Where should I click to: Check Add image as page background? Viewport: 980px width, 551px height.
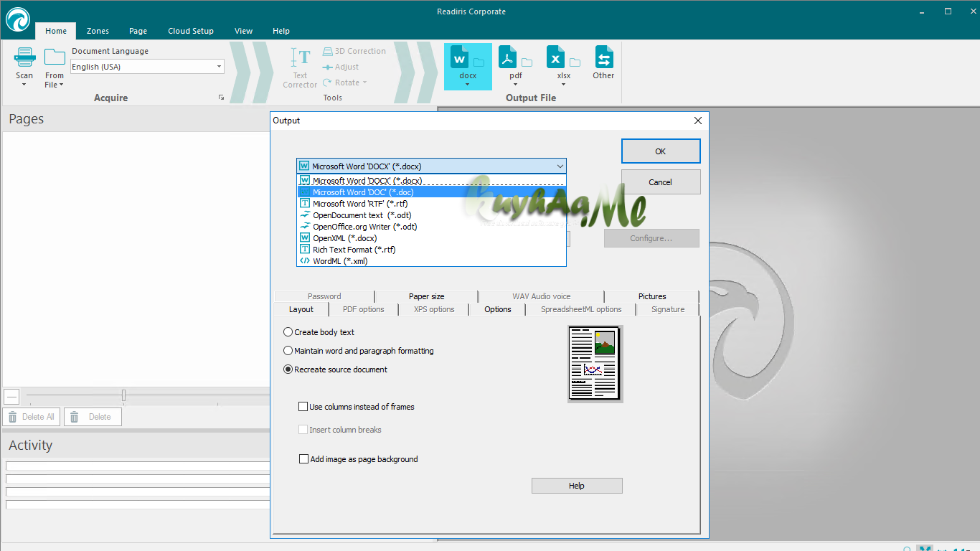pos(303,459)
